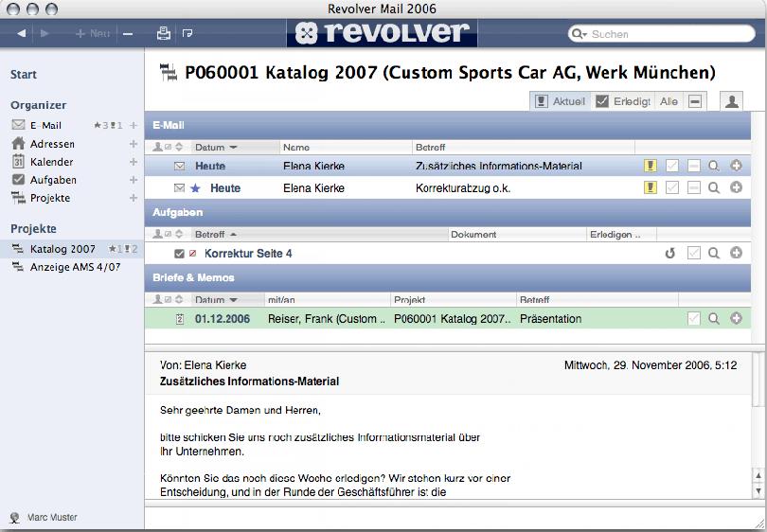Click the search options arrow in the Suchen field
The height and width of the screenshot is (532, 767).
click(x=579, y=34)
